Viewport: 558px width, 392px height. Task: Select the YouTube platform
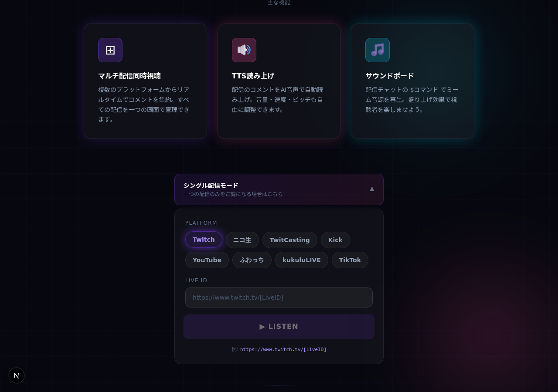tap(207, 260)
